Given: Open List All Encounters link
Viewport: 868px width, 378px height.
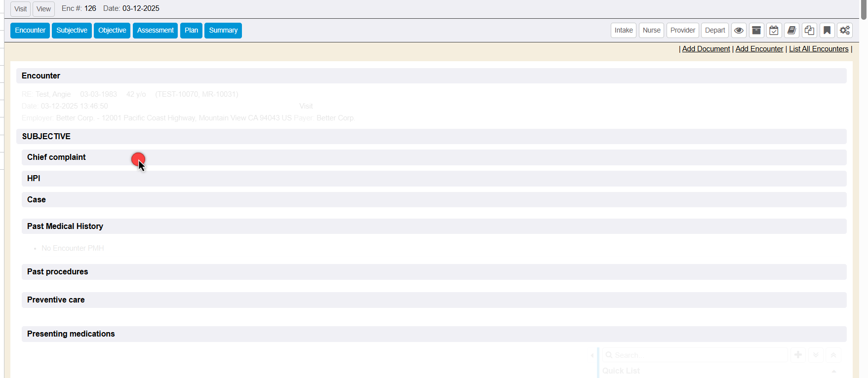Looking at the screenshot, I should coord(818,49).
